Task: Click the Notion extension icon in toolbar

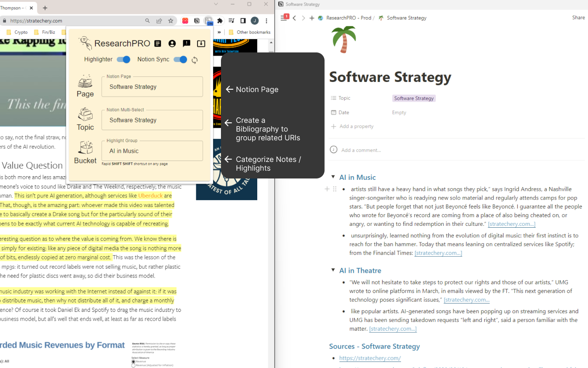Action: (x=197, y=21)
